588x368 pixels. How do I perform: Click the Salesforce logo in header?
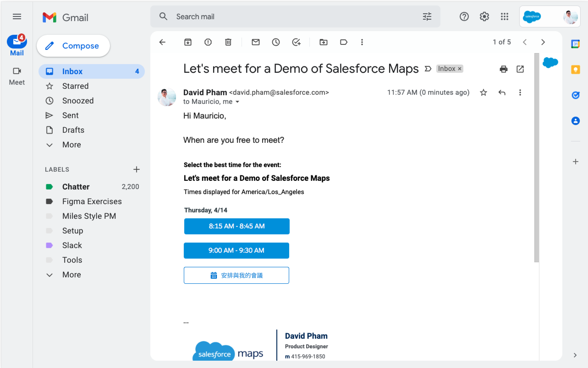click(x=532, y=16)
